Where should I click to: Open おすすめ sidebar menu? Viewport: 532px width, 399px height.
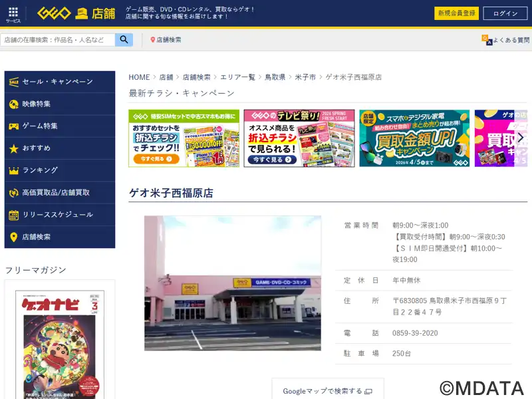pos(60,148)
